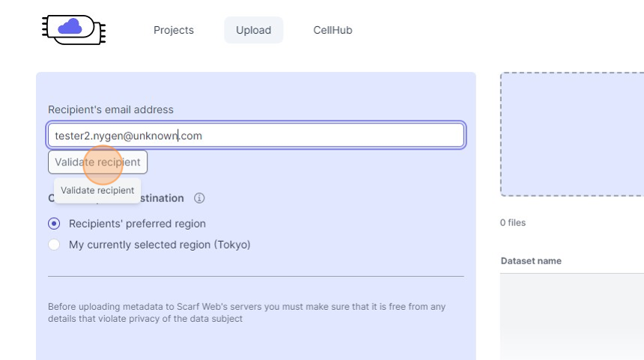Screen dimensions: 644x360
Task: Click the dashed file drop zone
Action: [572, 135]
